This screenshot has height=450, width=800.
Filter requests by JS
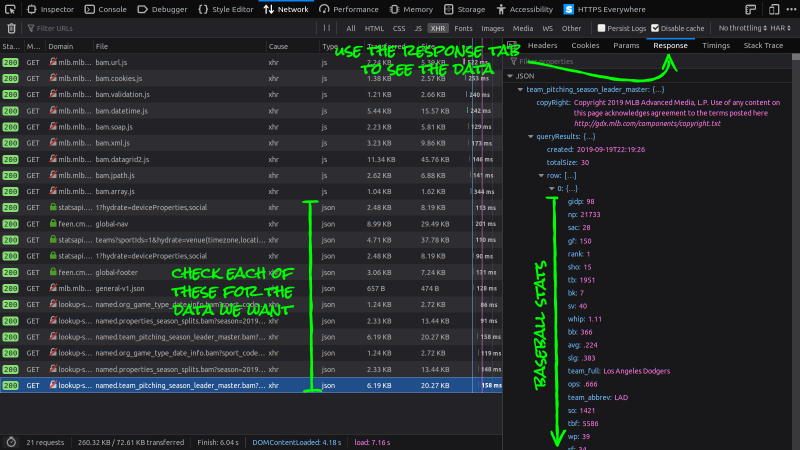[x=418, y=29]
